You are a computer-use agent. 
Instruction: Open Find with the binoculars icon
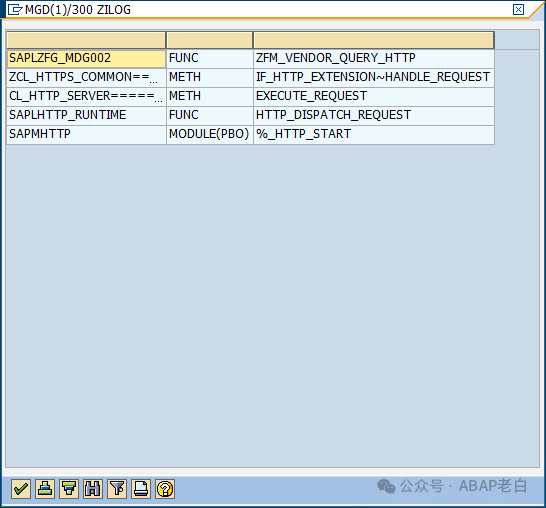93,489
